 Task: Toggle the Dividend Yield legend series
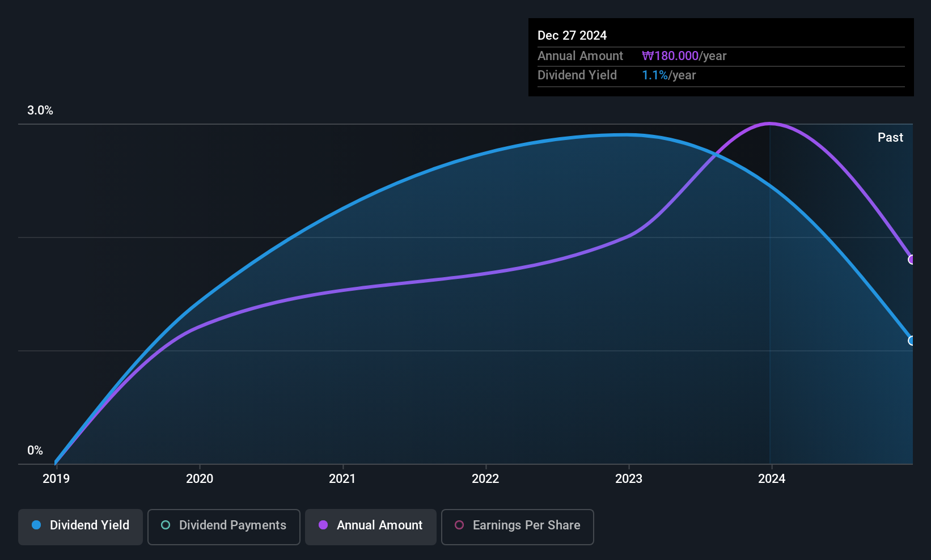81,525
